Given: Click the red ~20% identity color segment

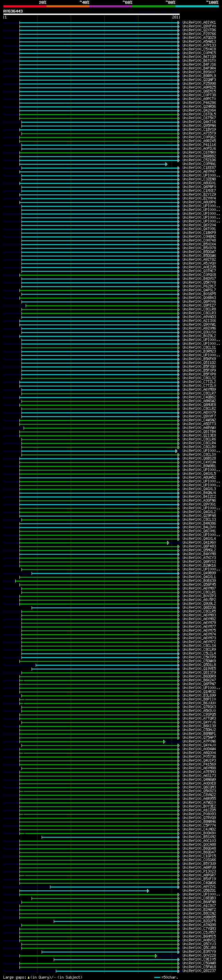Looking at the screenshot, I should coord(25,6).
